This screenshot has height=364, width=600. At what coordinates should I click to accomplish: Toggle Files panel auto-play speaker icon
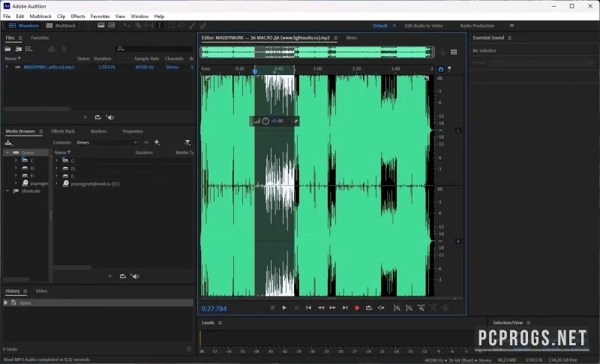(x=110, y=118)
